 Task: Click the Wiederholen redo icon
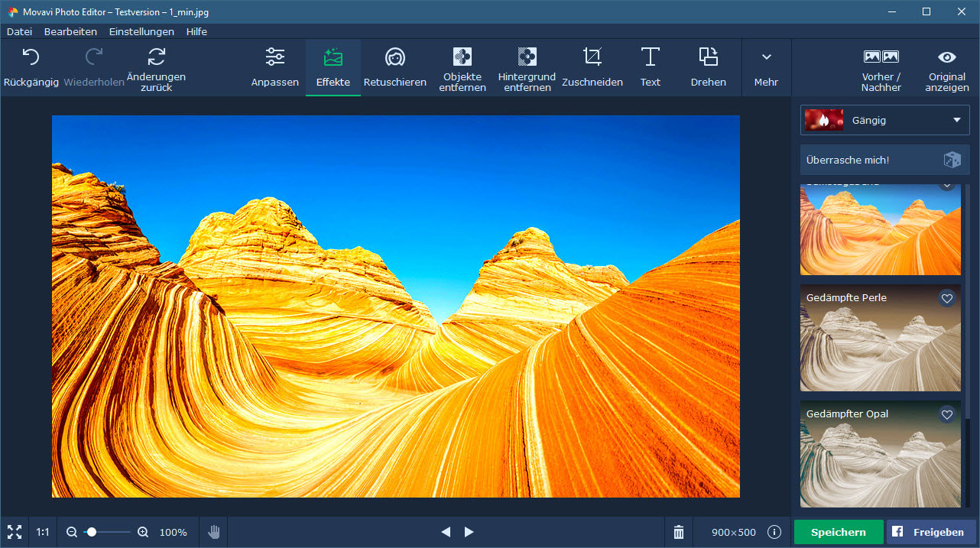coord(94,57)
